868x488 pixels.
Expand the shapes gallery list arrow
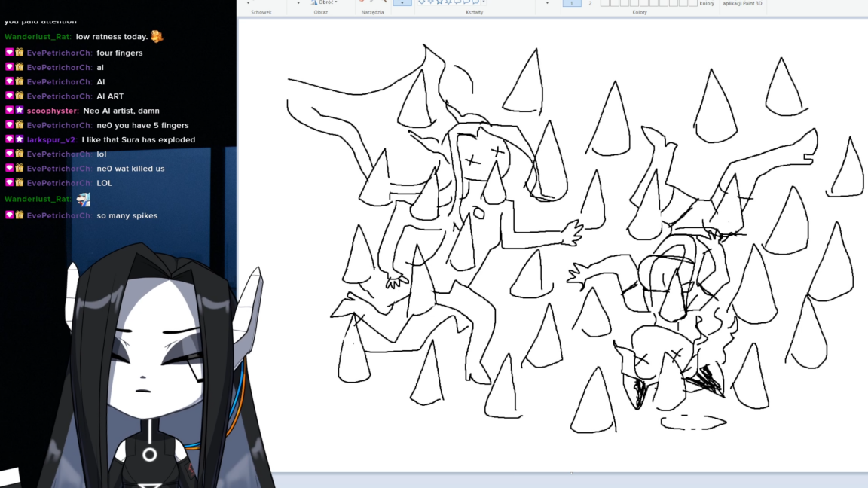coord(484,2)
